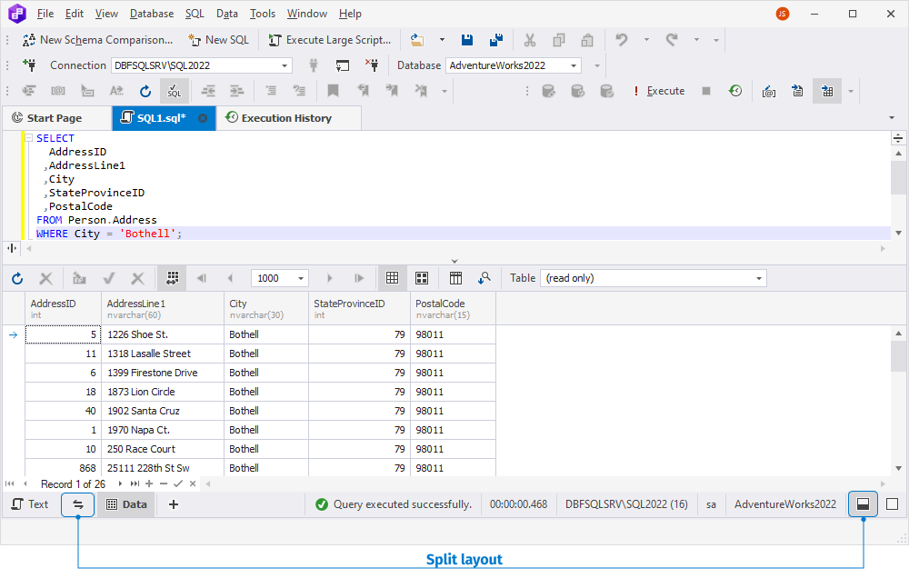
Task: Switch to the Text view tab
Action: click(x=31, y=504)
